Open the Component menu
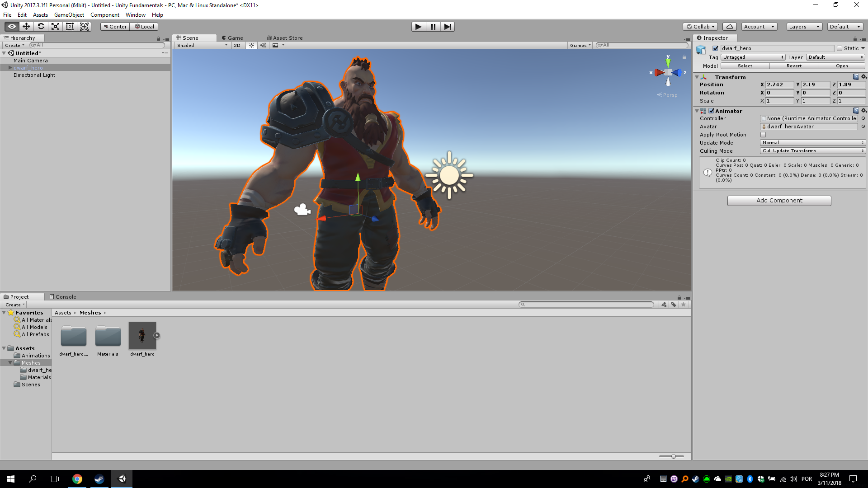 click(x=104, y=15)
